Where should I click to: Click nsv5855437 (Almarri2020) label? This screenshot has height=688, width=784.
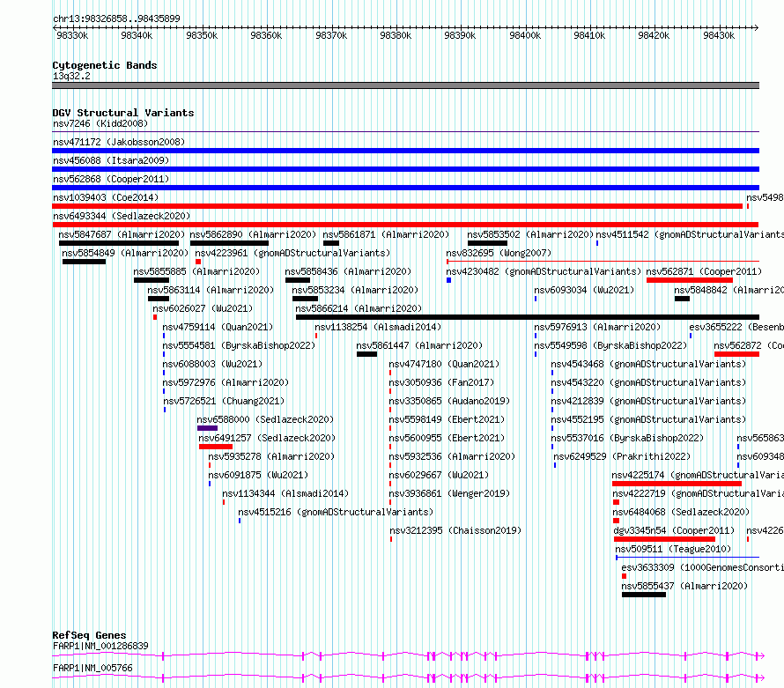684,586
